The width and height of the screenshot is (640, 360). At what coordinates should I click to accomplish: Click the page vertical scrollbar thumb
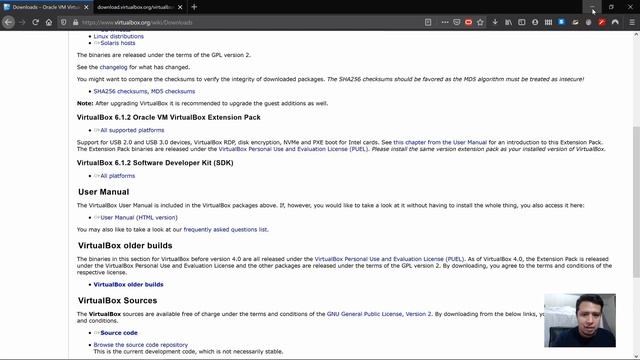point(636,202)
